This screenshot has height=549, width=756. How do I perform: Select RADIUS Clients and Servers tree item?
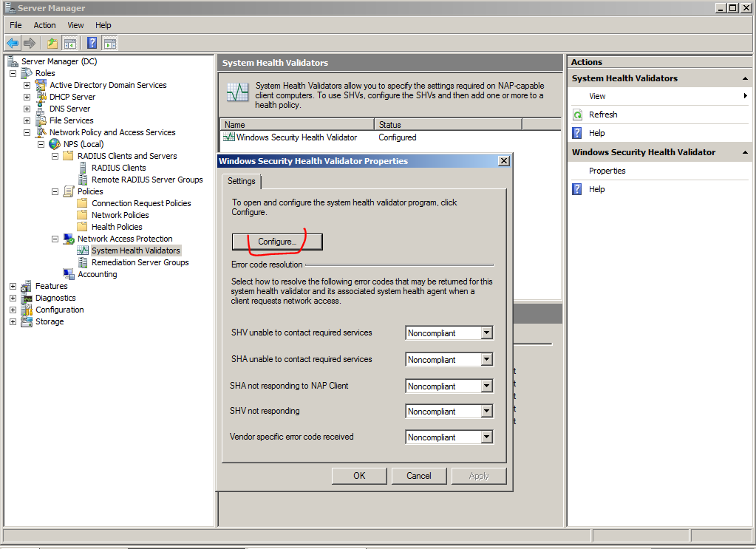pos(127,156)
